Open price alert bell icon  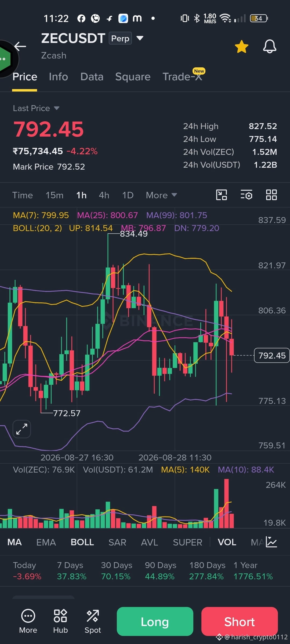pos(270,46)
